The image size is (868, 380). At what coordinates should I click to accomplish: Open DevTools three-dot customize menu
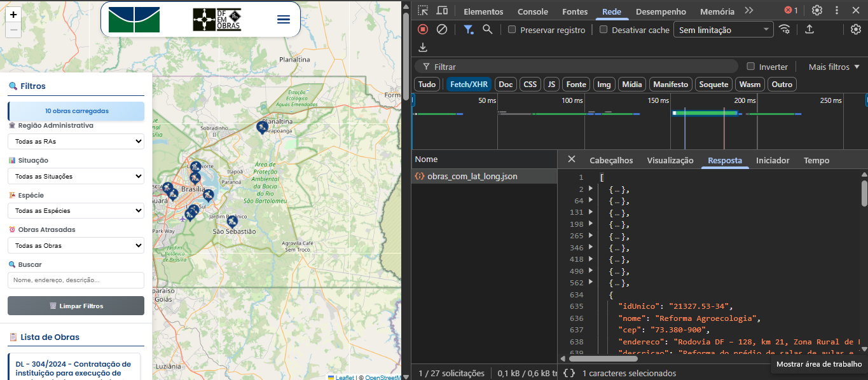837,11
